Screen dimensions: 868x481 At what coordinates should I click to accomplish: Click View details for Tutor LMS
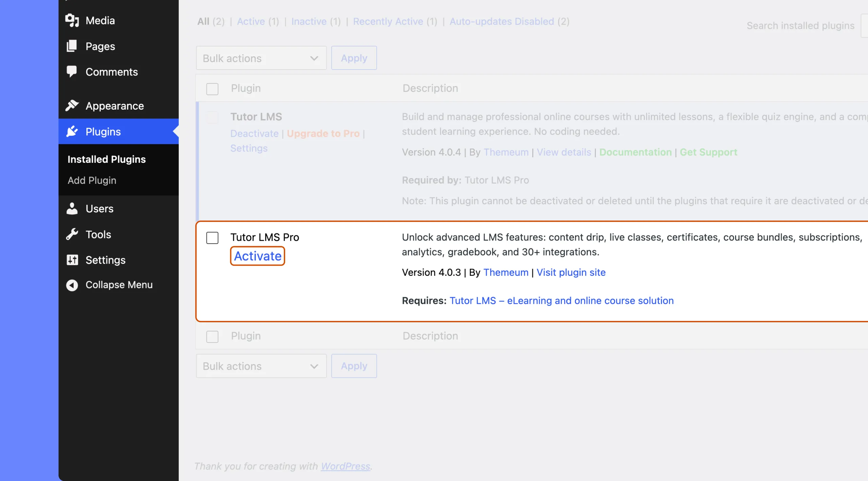pos(564,152)
